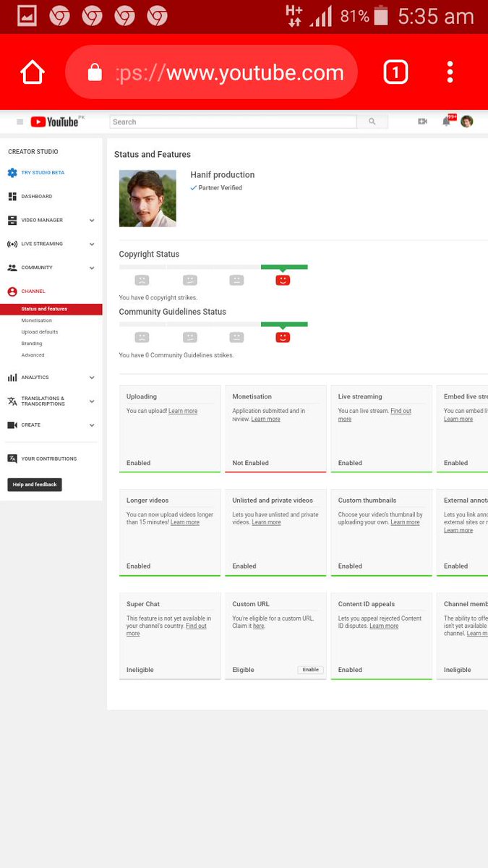Expand the Community section chevron
This screenshot has width=488, height=868.
92,268
